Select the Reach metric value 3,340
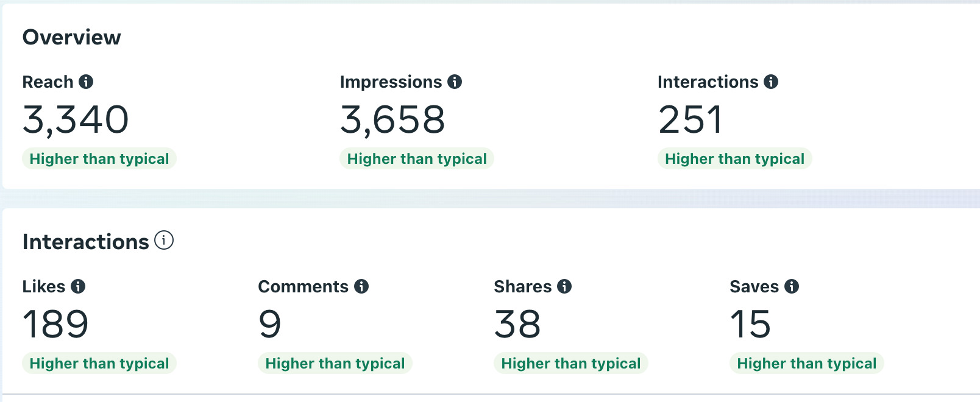The height and width of the screenshot is (402, 980). pyautogui.click(x=76, y=119)
